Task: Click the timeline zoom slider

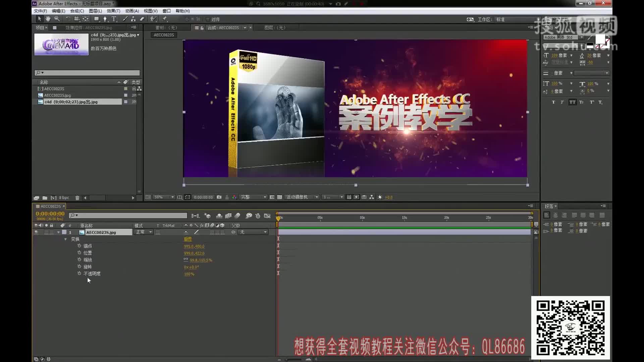Action: pyautogui.click(x=293, y=359)
